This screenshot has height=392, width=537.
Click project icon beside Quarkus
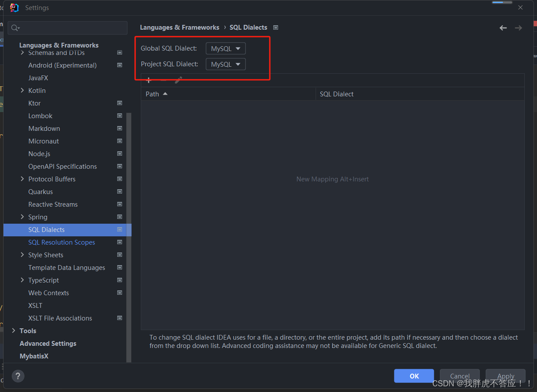119,191
